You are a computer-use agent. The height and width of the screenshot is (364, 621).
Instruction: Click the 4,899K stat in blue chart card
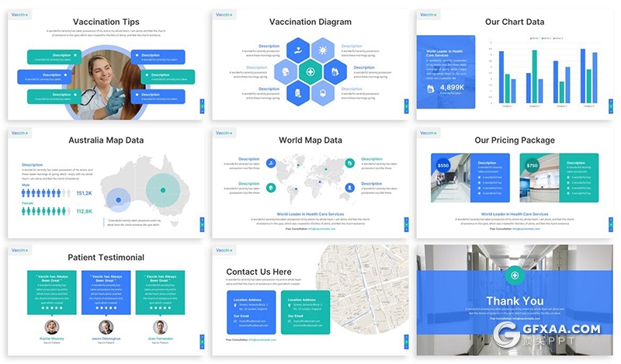pos(452,88)
